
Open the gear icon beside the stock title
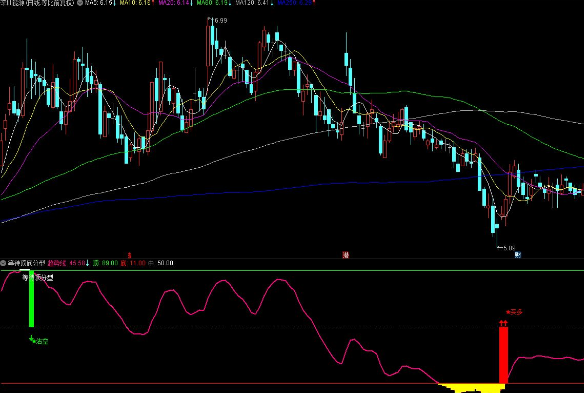point(79,3)
